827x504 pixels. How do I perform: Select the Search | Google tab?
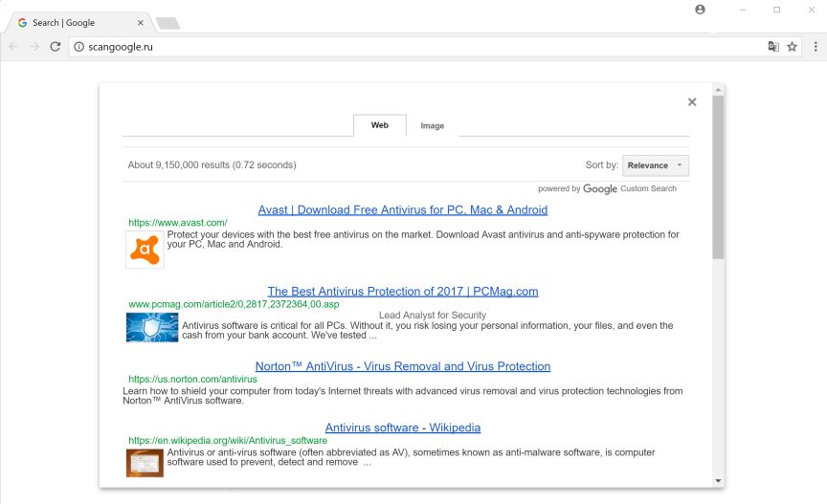[79, 23]
